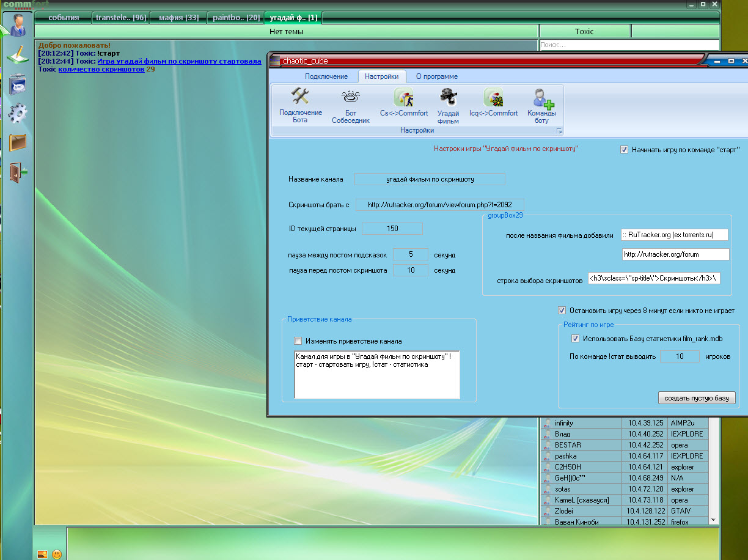The image size is (748, 560).
Task: Click the Скриншоты брать с URL field
Action: pos(439,205)
